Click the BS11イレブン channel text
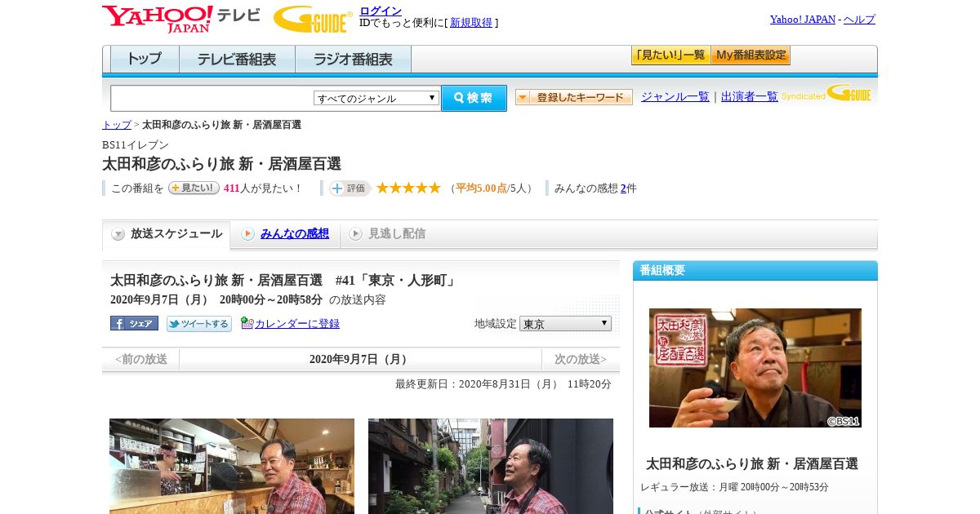Screen dimensions: 980x514 click(136, 145)
